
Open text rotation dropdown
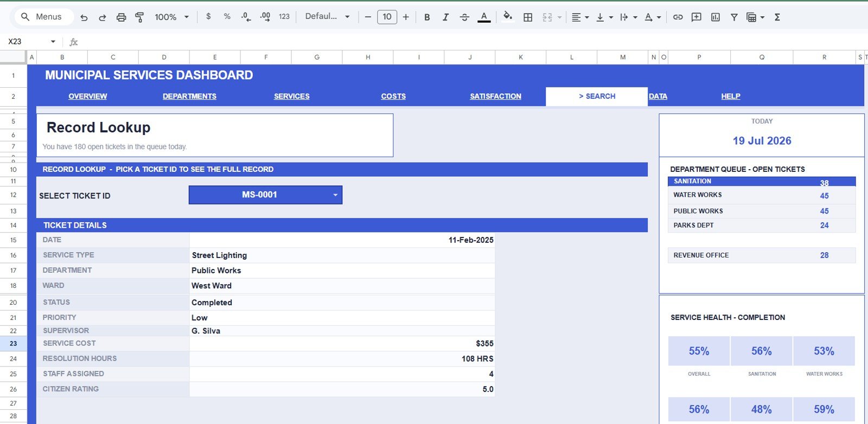click(652, 17)
